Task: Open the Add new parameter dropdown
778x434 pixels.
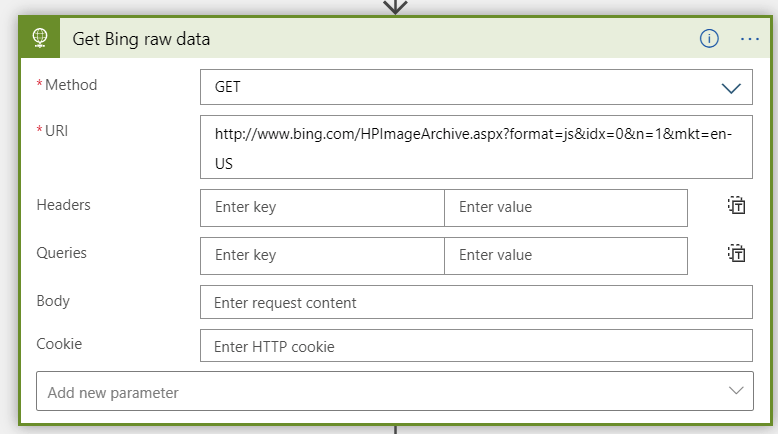Action: click(x=395, y=391)
